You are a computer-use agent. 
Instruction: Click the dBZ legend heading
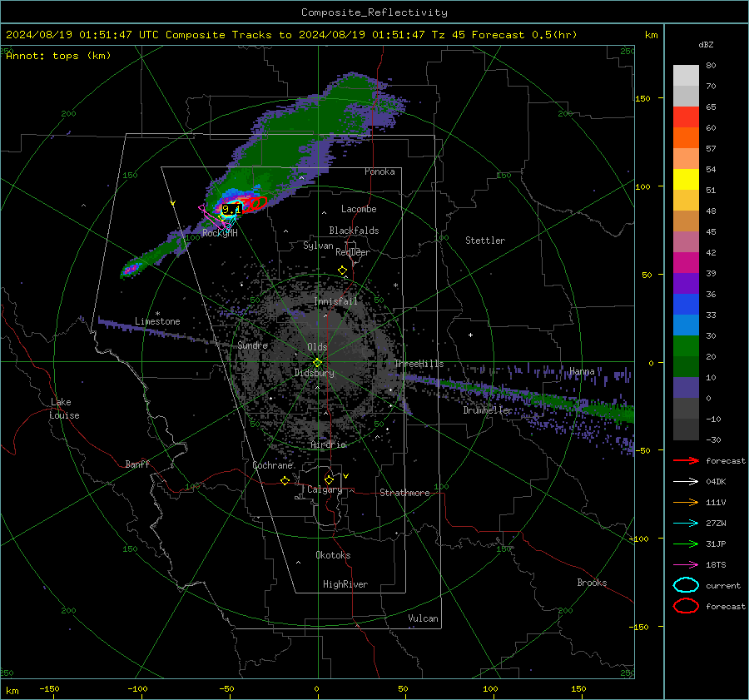(706, 45)
